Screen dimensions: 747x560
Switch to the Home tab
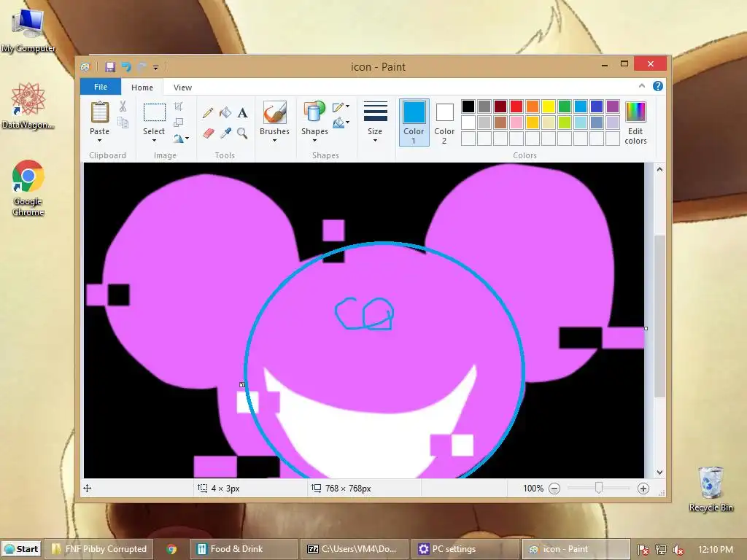142,87
